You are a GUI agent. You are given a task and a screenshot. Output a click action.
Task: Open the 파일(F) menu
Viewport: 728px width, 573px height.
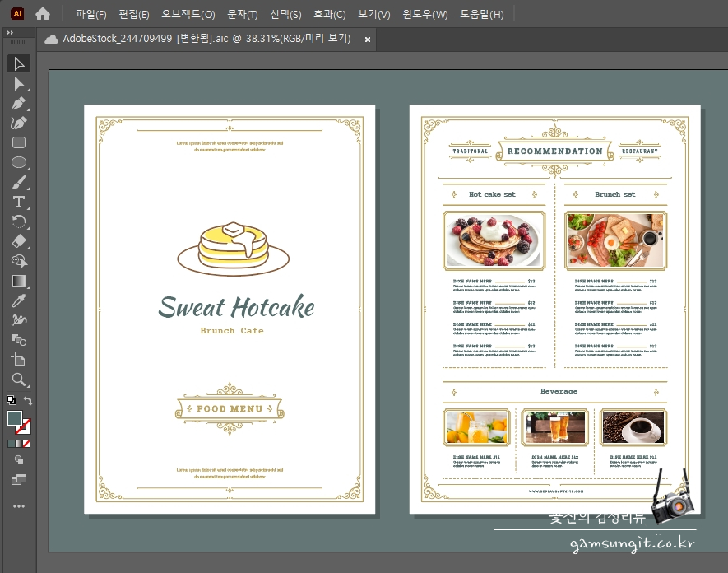(x=91, y=14)
